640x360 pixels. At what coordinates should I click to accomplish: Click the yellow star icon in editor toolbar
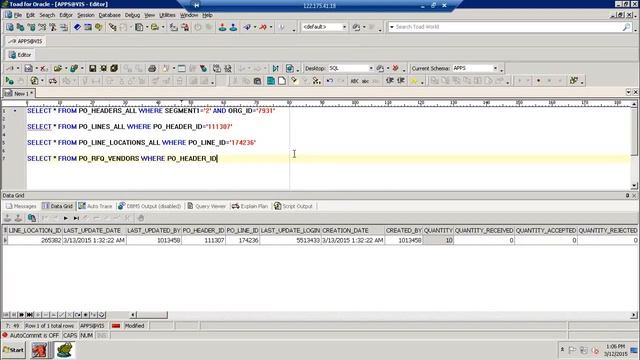tap(414, 81)
